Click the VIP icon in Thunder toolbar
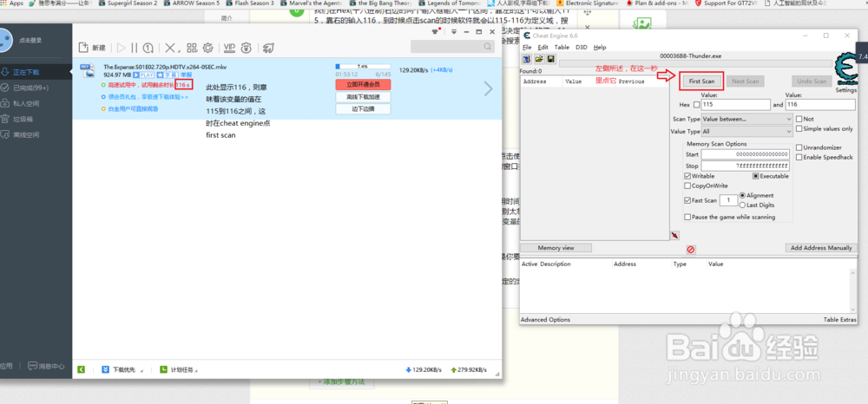Viewport: 868px width, 404px height. (229, 48)
